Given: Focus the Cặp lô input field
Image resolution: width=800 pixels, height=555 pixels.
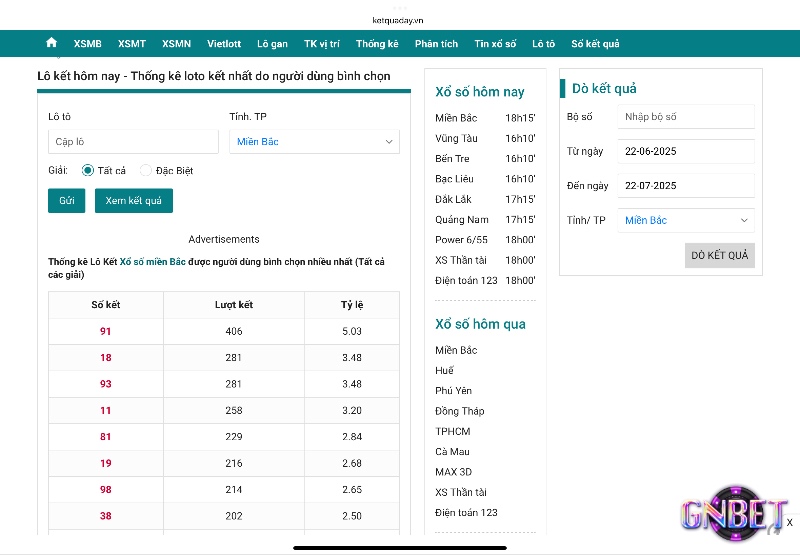Looking at the screenshot, I should click(x=133, y=141).
